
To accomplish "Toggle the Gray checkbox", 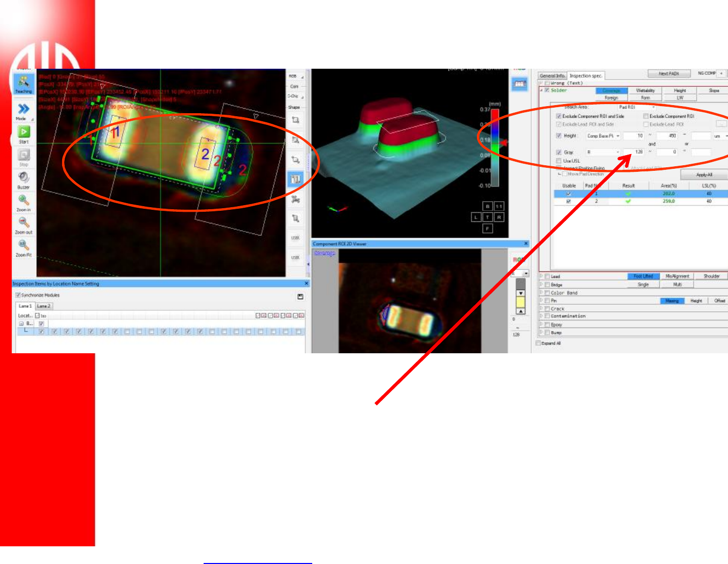I will [559, 152].
